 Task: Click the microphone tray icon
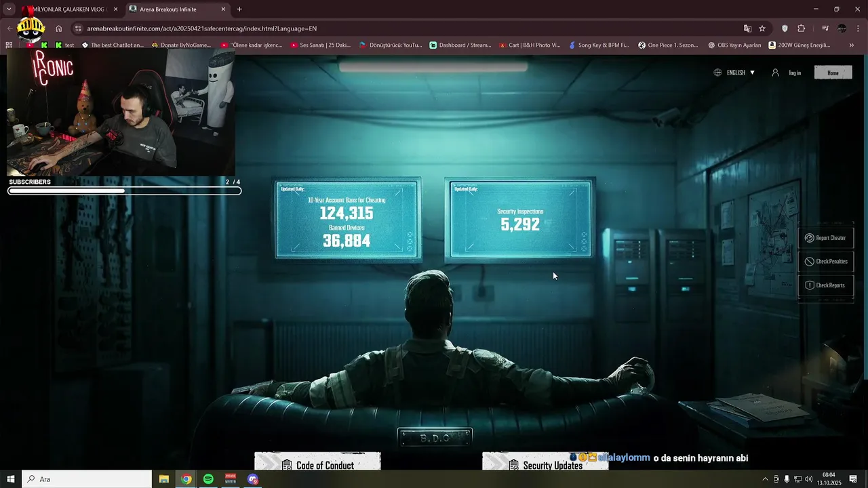[787, 479]
